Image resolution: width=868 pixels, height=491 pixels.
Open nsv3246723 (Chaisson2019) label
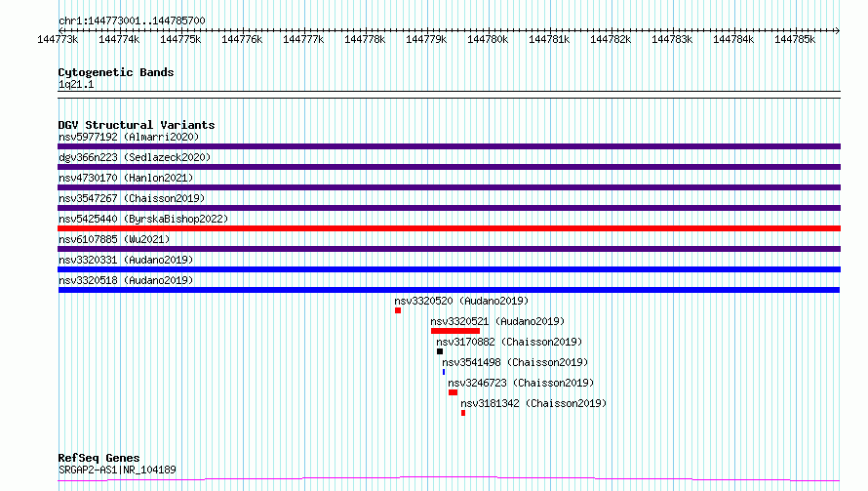click(x=521, y=383)
